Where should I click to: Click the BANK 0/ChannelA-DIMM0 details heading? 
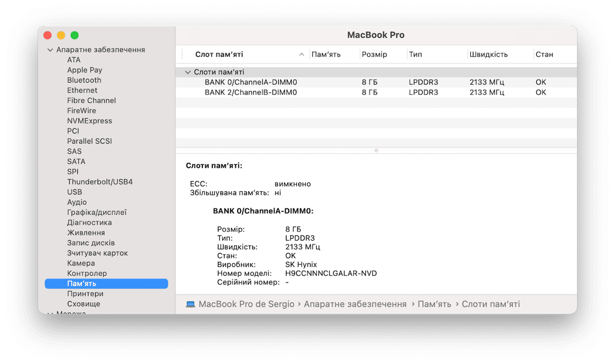(263, 211)
